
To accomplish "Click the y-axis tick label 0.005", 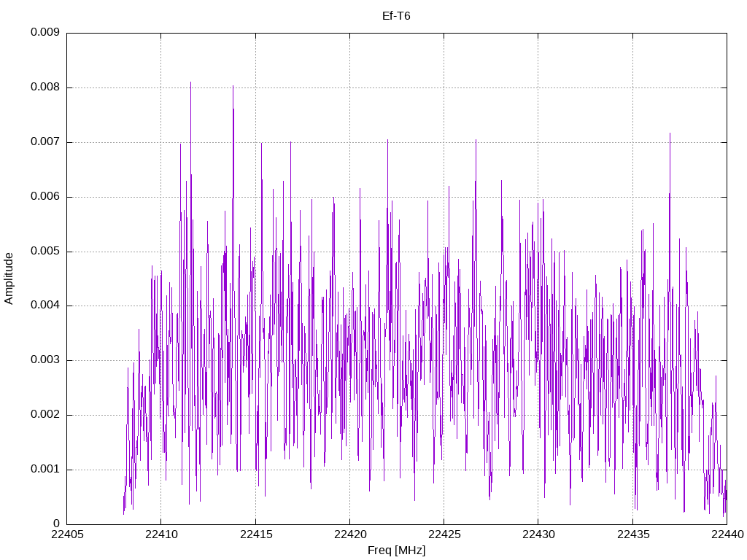I will pyautogui.click(x=45, y=252).
